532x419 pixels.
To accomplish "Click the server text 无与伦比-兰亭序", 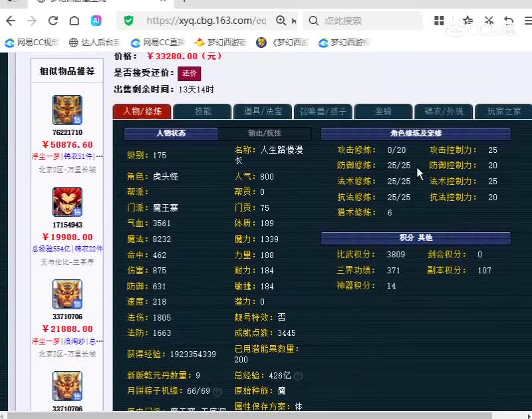I will tap(67, 262).
